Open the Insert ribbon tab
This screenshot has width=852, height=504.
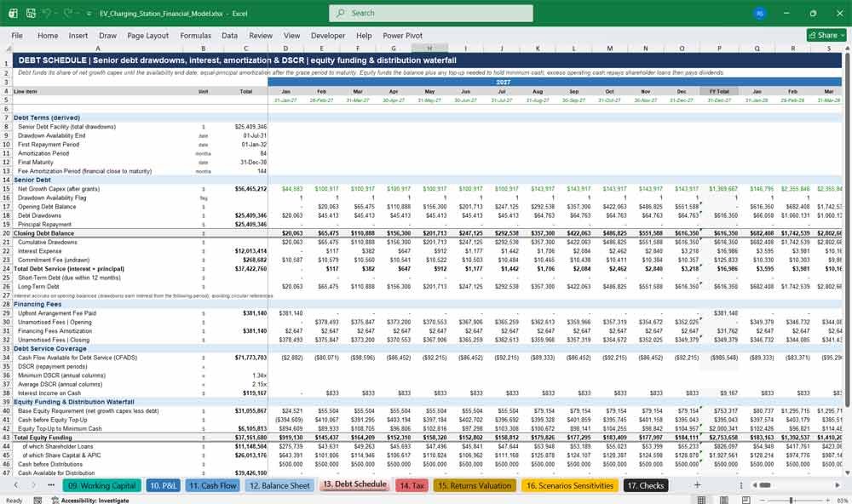[78, 35]
